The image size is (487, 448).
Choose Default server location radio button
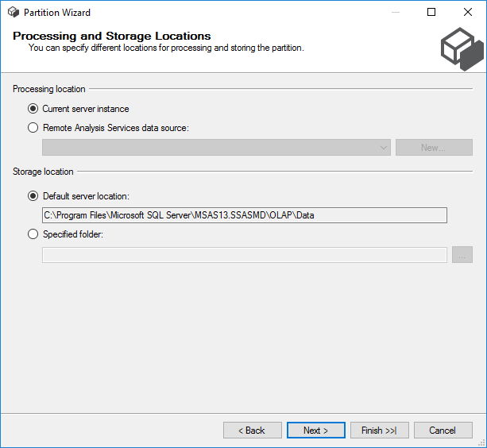click(33, 196)
